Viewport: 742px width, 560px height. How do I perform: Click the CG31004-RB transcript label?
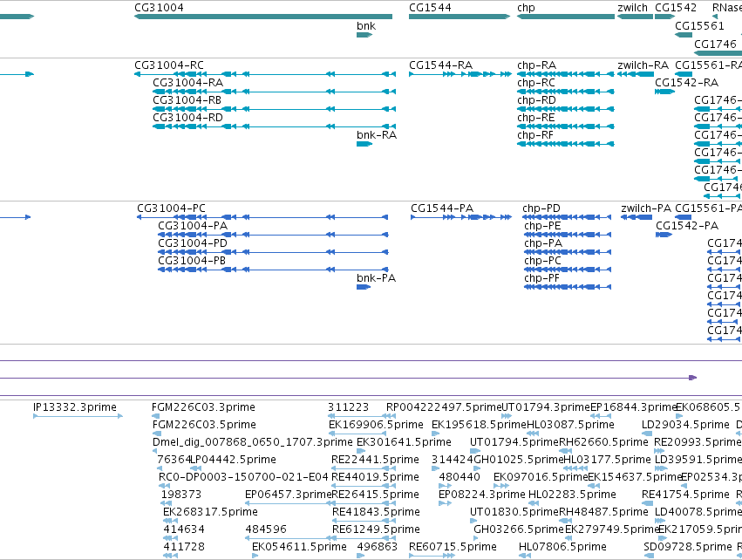[187, 100]
